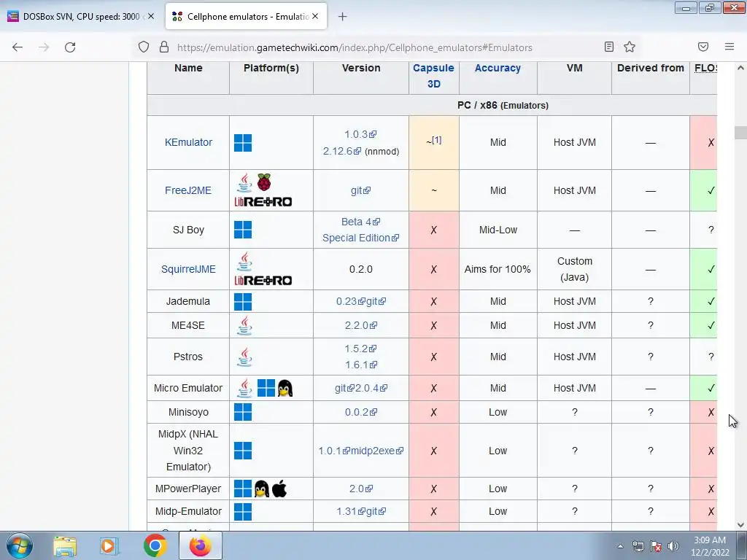747x560 pixels.
Task: Click the Java icon in Pstros row
Action: tap(244, 357)
